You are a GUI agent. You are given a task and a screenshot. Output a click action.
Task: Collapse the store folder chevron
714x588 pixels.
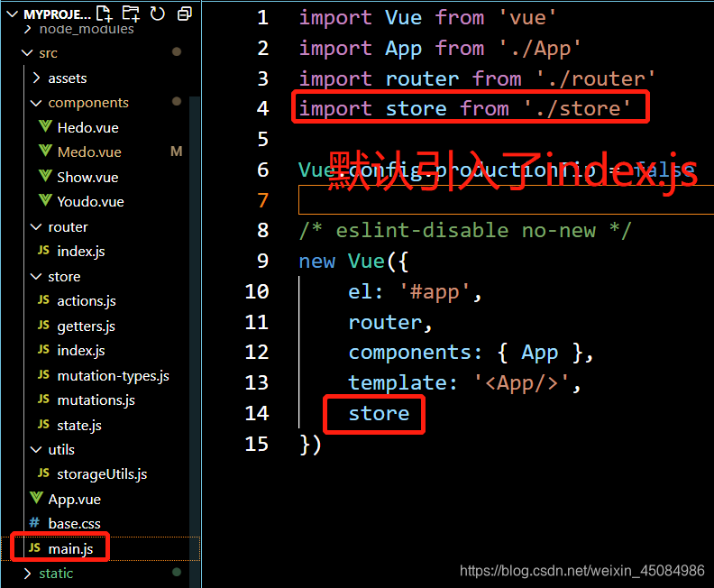tap(36, 277)
